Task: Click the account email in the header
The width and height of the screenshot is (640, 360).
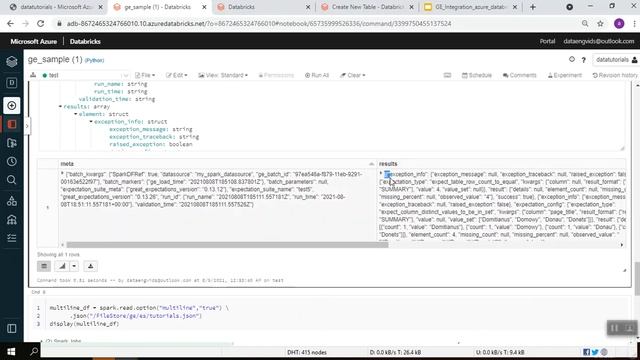Action: click(599, 41)
